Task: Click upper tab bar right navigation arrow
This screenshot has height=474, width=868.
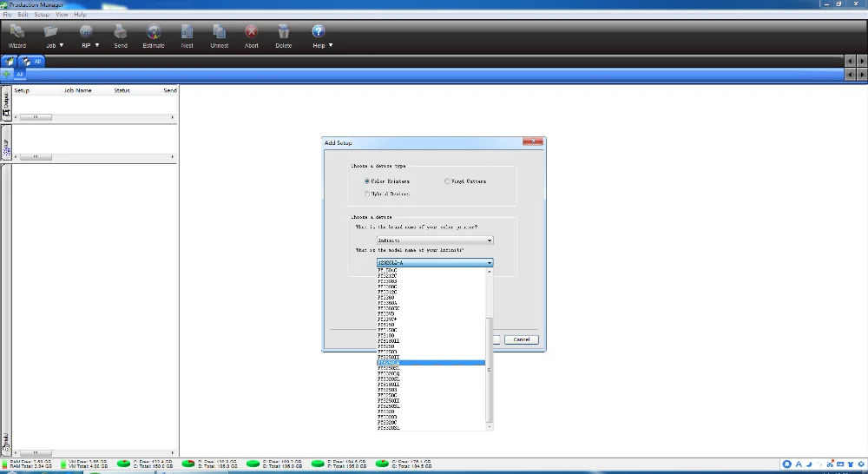Action: [861, 61]
